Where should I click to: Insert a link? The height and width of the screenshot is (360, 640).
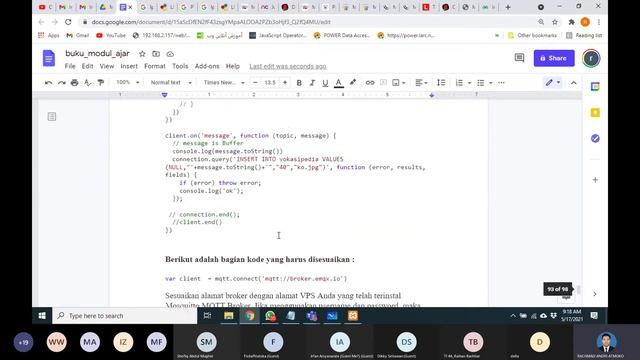(x=370, y=83)
